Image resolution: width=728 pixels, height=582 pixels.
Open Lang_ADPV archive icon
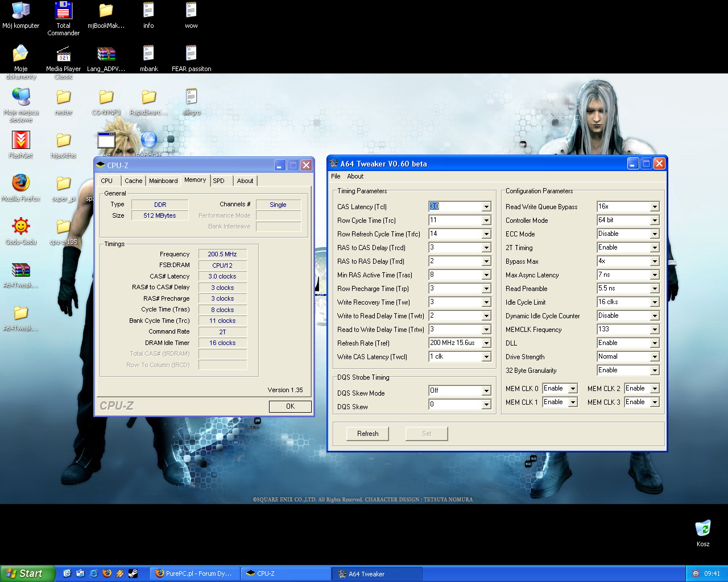tap(106, 59)
